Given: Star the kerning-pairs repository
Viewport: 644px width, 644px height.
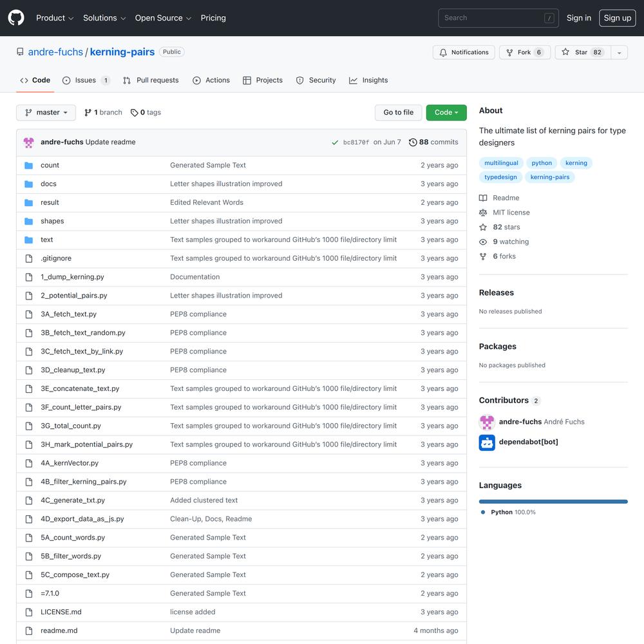Looking at the screenshot, I should 583,52.
